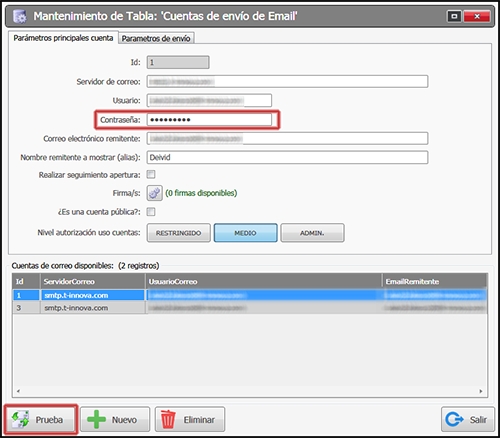
Task: Open the Firma/s signatures gear icon
Action: [x=155, y=193]
